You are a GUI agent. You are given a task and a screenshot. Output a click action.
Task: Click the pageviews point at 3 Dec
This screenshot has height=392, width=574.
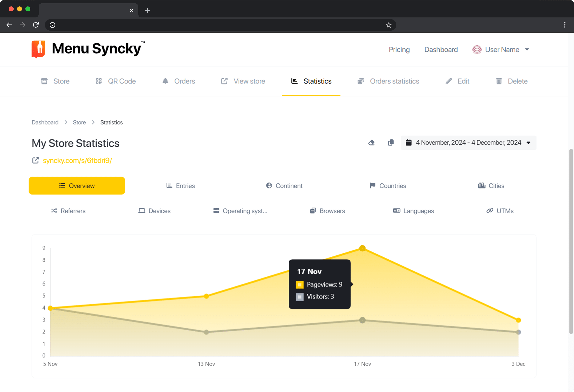click(x=518, y=320)
